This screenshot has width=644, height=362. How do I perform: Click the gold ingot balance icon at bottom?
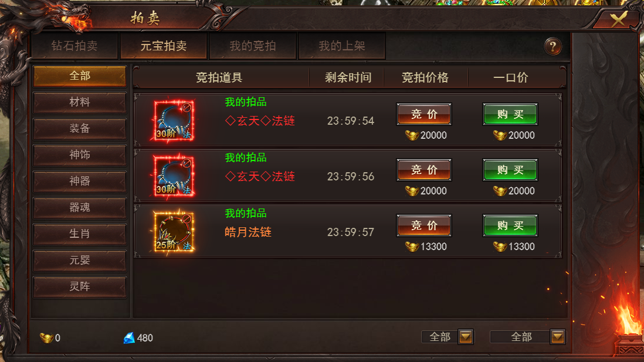tap(46, 338)
